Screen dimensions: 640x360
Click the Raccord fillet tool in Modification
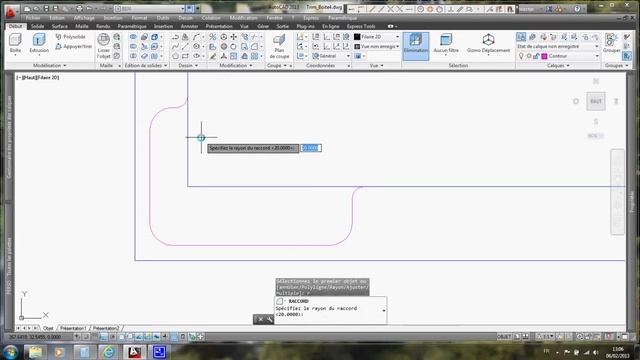tap(254, 47)
